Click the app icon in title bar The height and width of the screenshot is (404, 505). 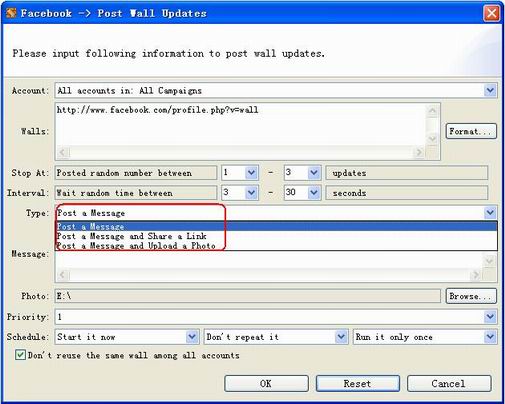pos(11,13)
